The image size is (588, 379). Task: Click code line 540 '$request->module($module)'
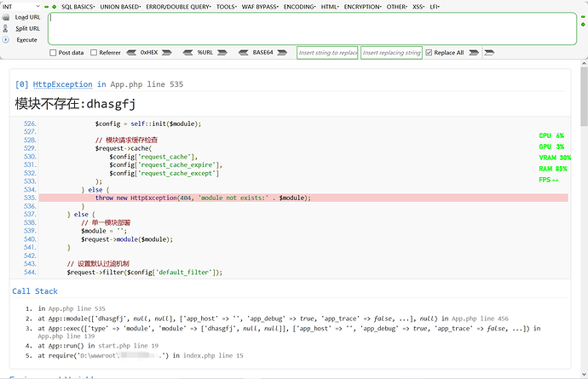127,239
